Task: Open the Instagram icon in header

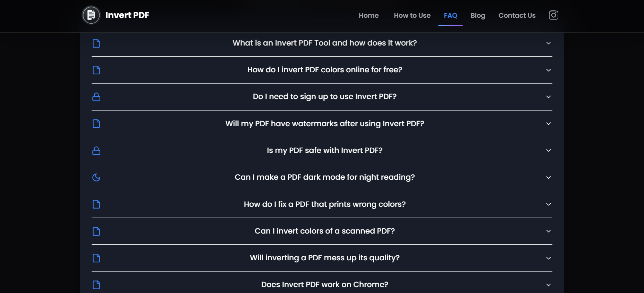Action: click(553, 15)
